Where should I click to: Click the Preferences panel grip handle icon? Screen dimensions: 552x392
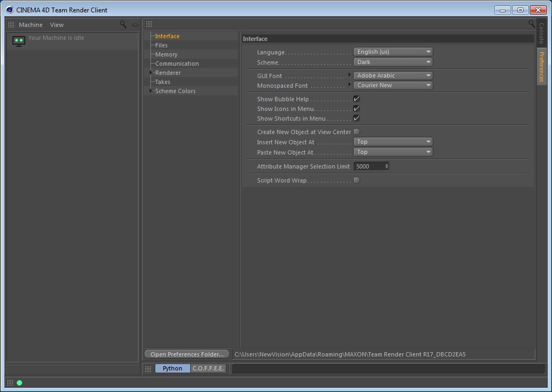click(149, 24)
